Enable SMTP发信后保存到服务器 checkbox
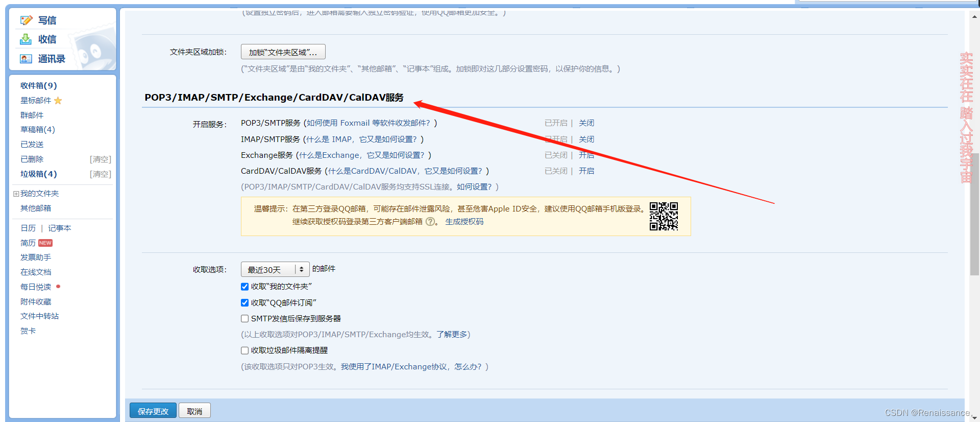Screen dimensions: 980x422 point(245,319)
